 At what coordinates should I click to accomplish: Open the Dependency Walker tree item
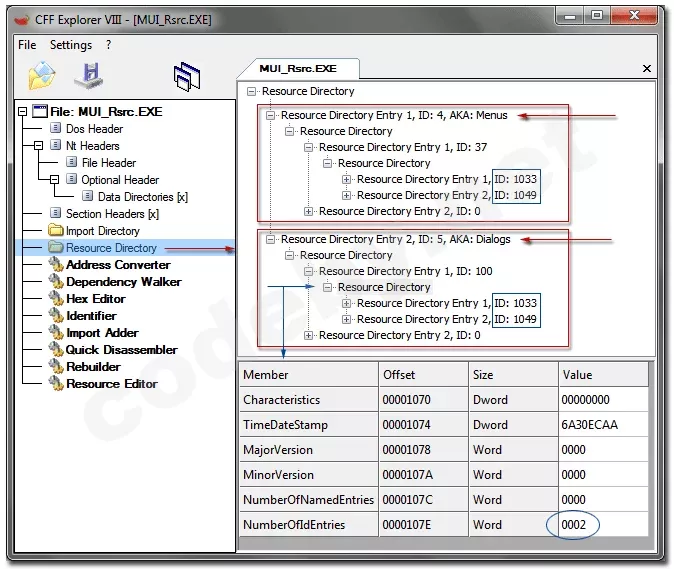tap(124, 281)
